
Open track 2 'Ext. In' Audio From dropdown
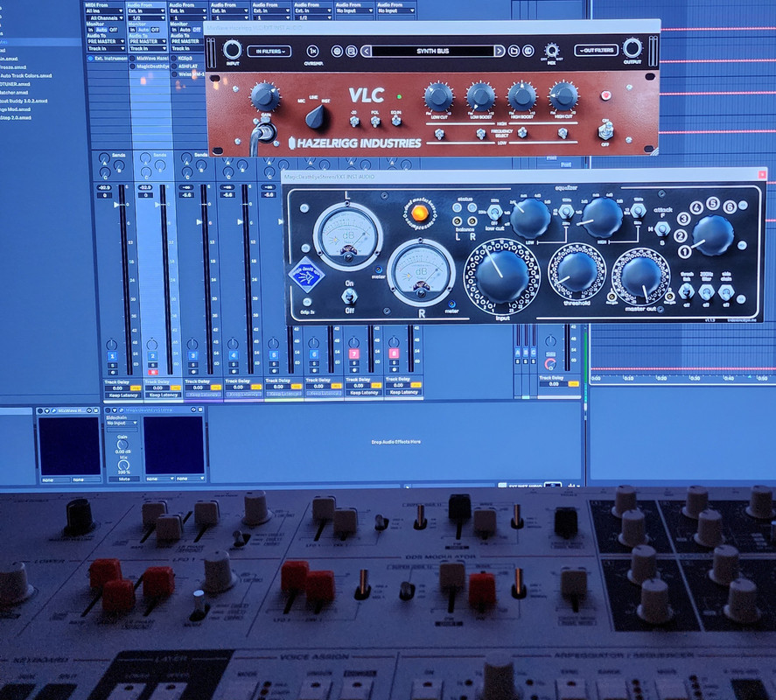coord(146,10)
